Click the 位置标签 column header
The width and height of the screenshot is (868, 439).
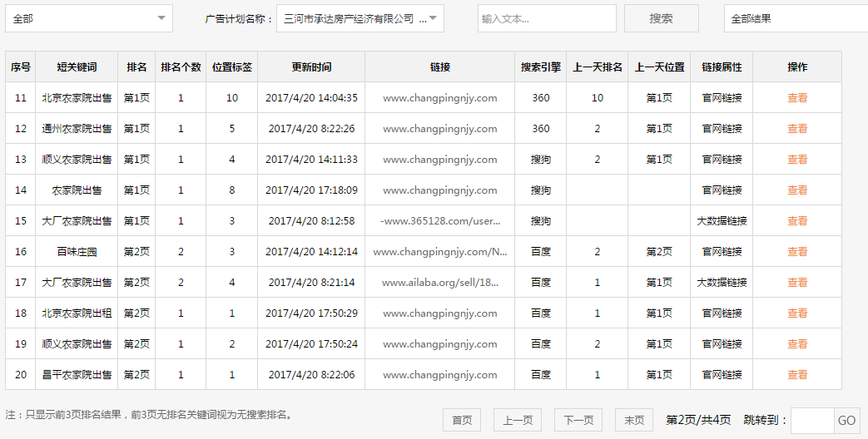pyautogui.click(x=232, y=67)
